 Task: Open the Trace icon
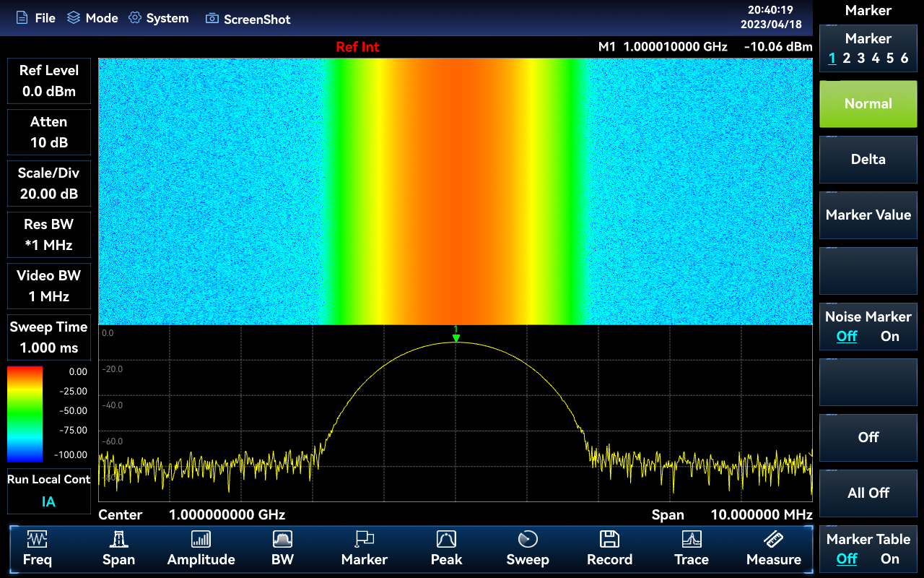pos(692,540)
